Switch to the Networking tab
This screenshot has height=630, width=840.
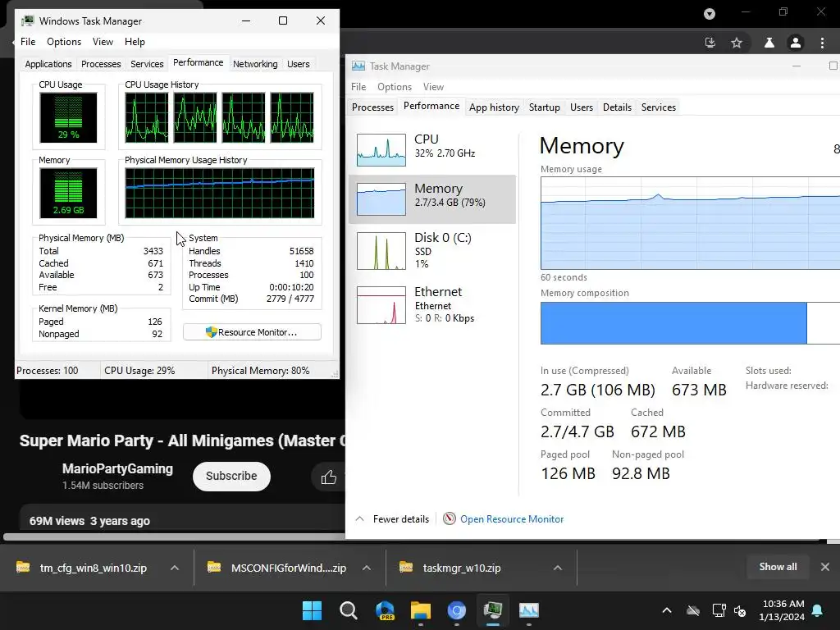[x=255, y=64]
